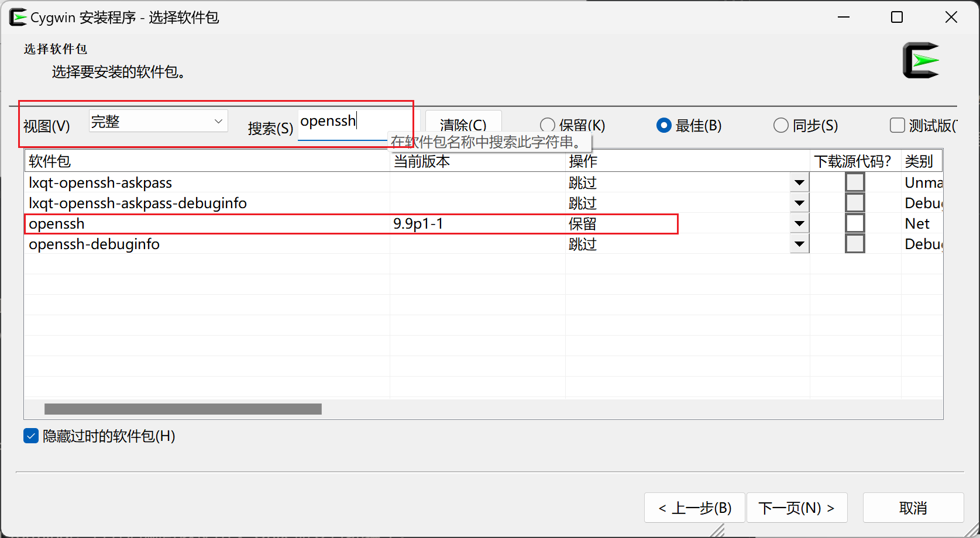Click the large Cygwin logo in the header

pos(921,60)
